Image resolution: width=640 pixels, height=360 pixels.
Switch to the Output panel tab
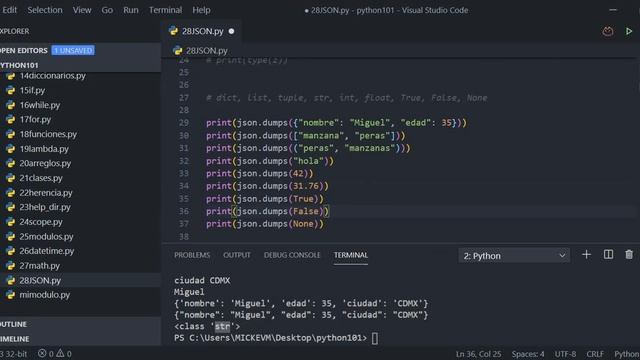[x=237, y=255]
